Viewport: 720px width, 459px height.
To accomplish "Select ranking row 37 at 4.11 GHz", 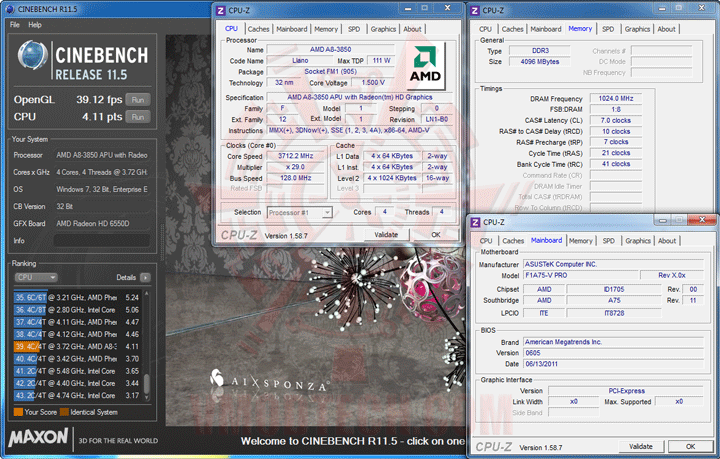I will pos(77,322).
